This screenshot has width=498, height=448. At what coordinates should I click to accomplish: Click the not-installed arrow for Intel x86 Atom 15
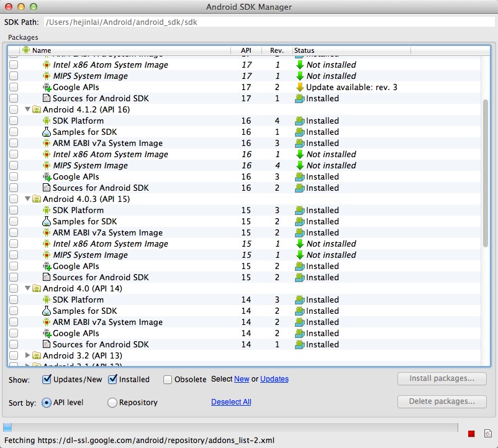(x=299, y=244)
